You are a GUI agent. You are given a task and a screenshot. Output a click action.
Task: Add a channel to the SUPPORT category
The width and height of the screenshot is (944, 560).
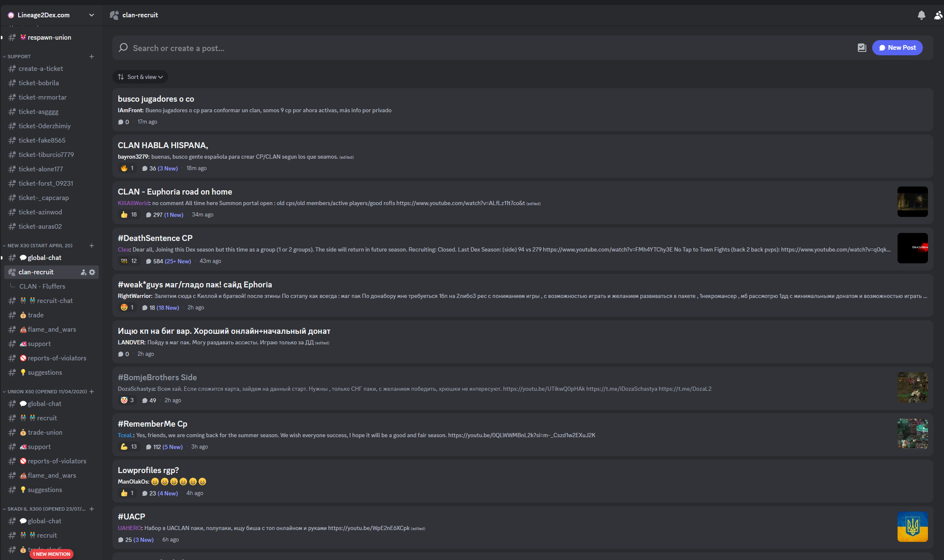point(92,57)
